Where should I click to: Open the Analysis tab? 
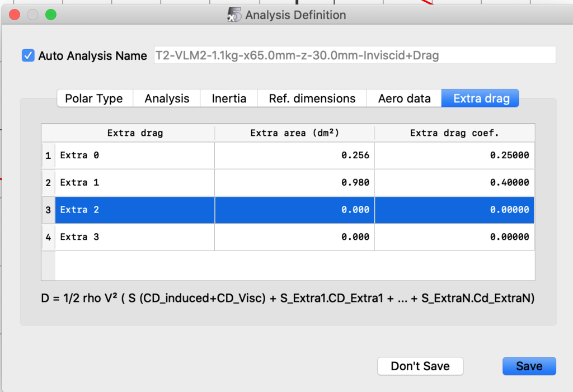point(167,98)
